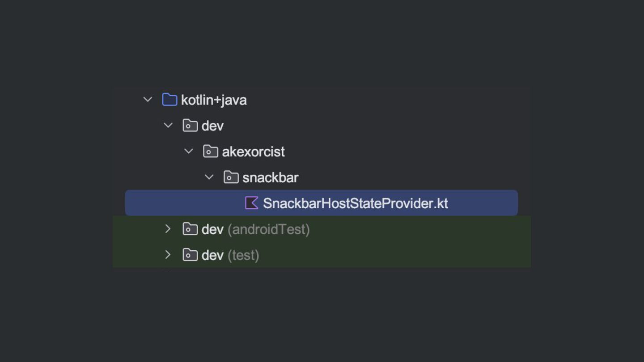Expand the dev (test) package
This screenshot has width=644, height=362.
point(168,255)
